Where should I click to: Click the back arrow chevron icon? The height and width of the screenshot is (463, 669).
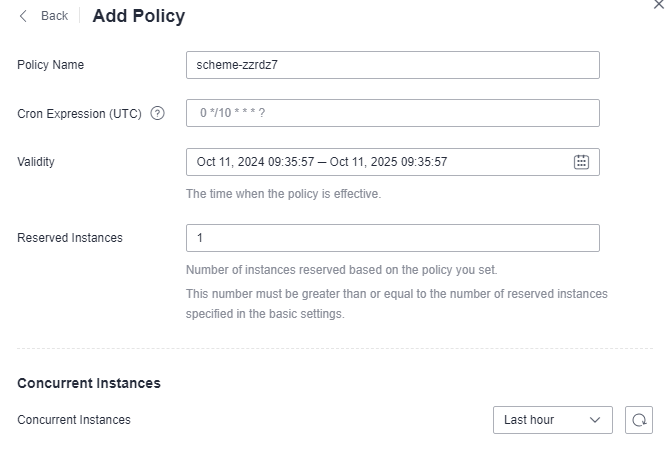tap(23, 16)
